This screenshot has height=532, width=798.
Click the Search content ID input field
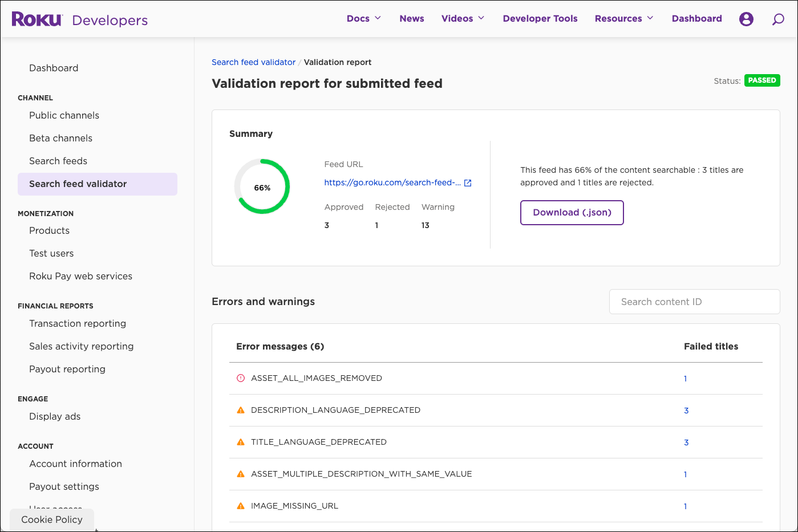(x=694, y=302)
